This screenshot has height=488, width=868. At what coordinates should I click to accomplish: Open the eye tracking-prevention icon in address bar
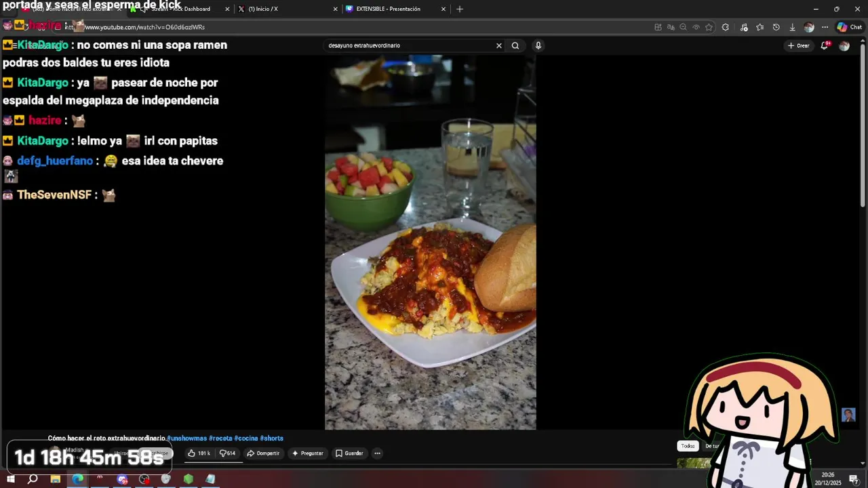click(x=696, y=27)
